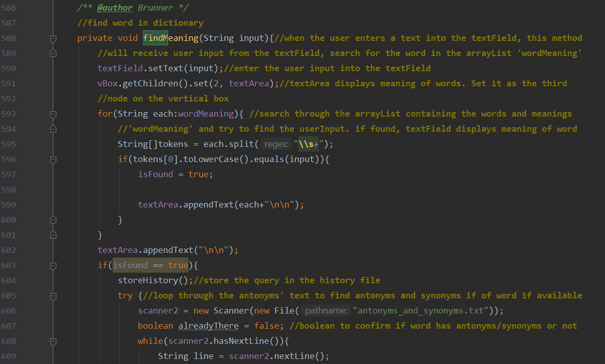Screen dimensions: 605x364
Task: Click line number 598 in the gutter
Action: pos(9,190)
